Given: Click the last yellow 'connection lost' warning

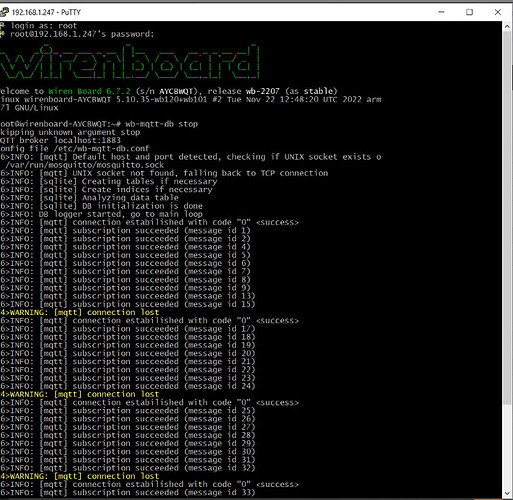Looking at the screenshot, I should [80, 476].
